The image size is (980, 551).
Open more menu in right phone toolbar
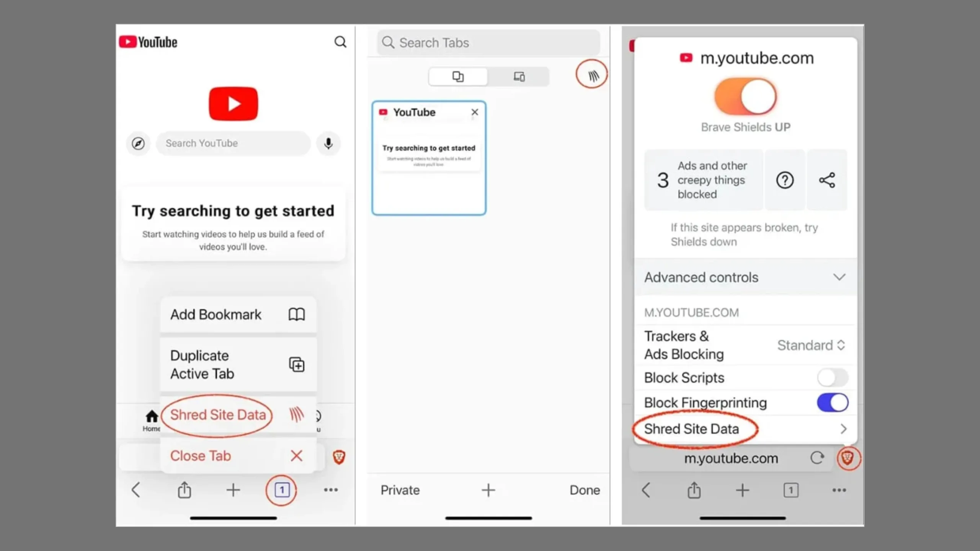[x=839, y=490]
